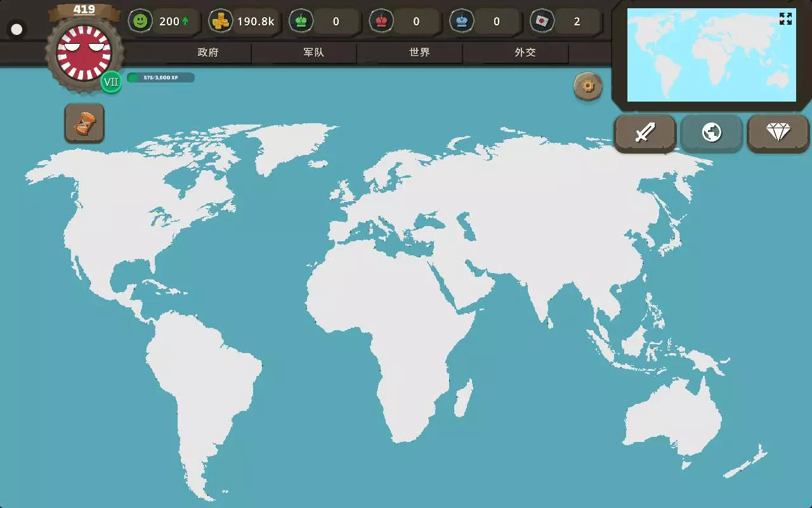
Task: Click the red crown counter icon
Action: pyautogui.click(x=381, y=21)
